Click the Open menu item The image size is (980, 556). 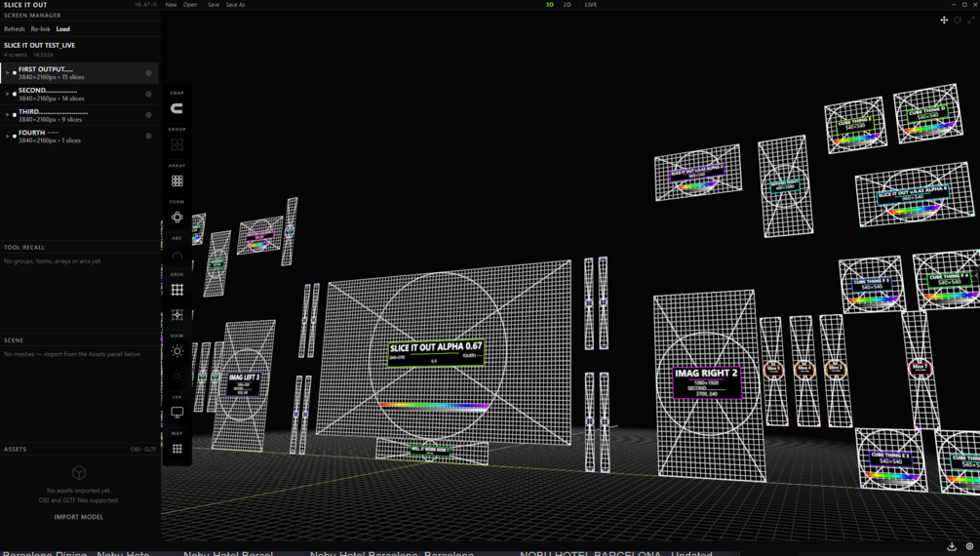coord(190,4)
